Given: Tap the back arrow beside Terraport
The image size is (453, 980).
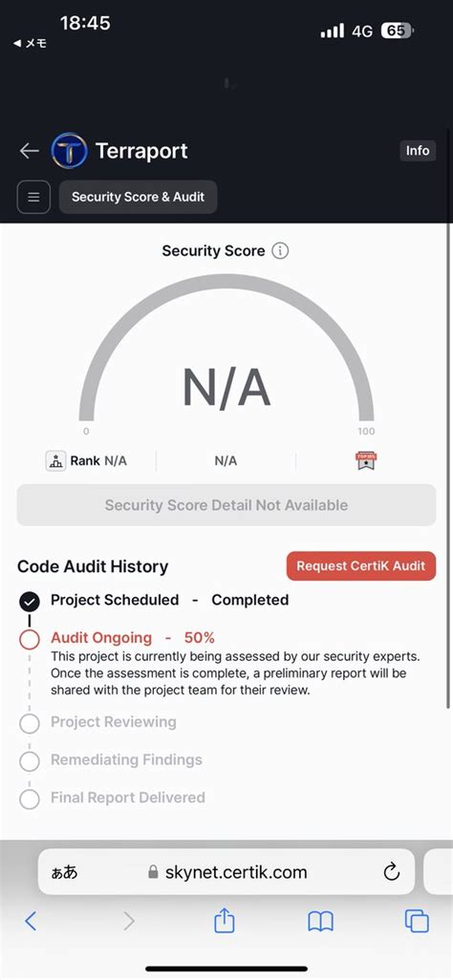Looking at the screenshot, I should (x=30, y=151).
